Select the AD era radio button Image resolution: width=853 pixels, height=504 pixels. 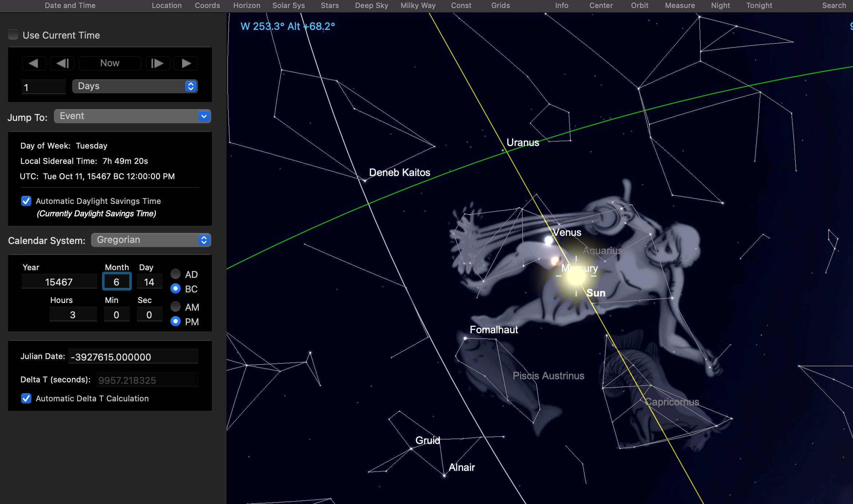coord(176,274)
